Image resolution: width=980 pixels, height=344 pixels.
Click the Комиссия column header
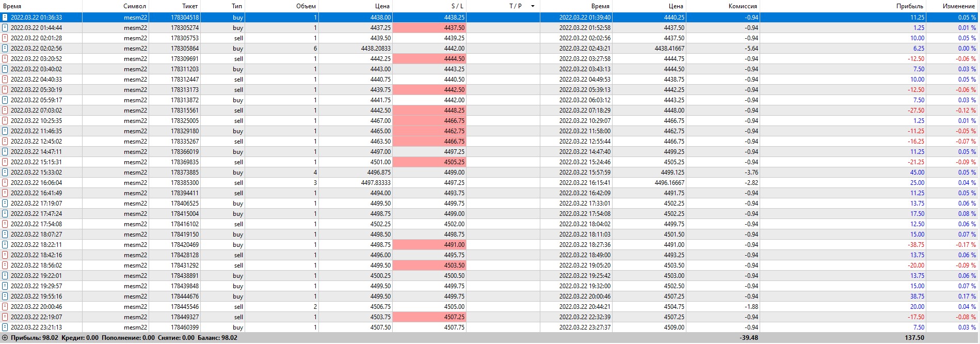click(743, 6)
